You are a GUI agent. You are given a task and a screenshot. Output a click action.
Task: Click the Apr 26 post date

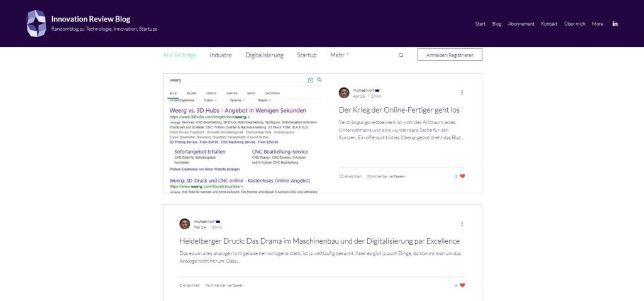click(359, 96)
